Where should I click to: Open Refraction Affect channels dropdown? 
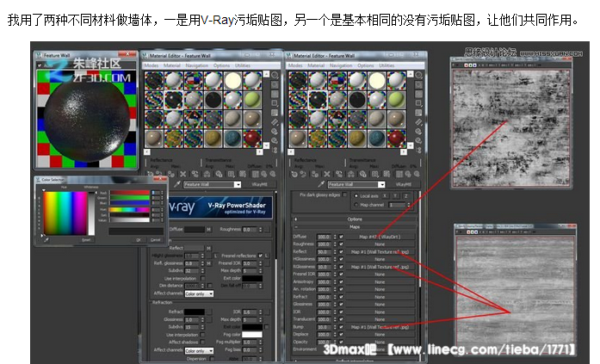coord(199,350)
